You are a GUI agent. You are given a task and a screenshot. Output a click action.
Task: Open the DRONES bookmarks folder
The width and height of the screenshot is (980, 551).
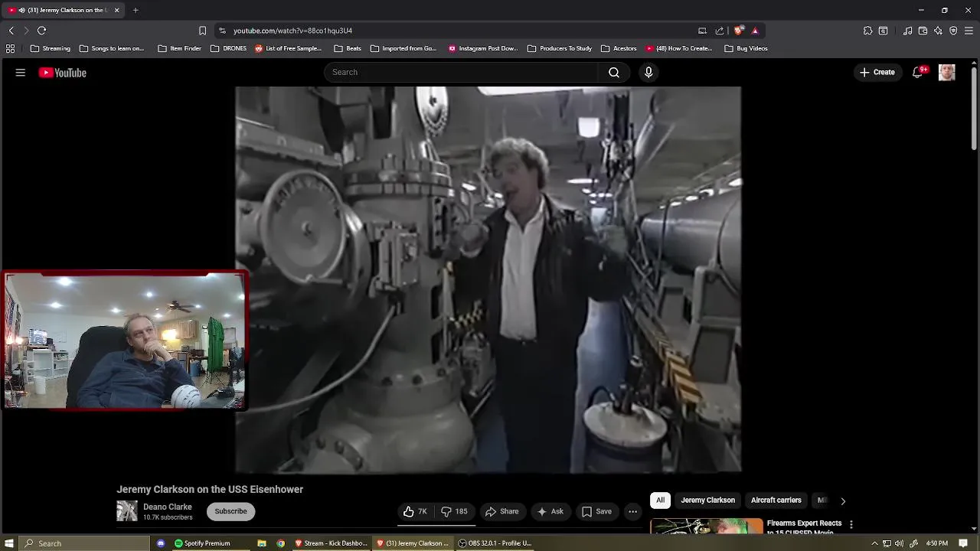[x=228, y=48]
